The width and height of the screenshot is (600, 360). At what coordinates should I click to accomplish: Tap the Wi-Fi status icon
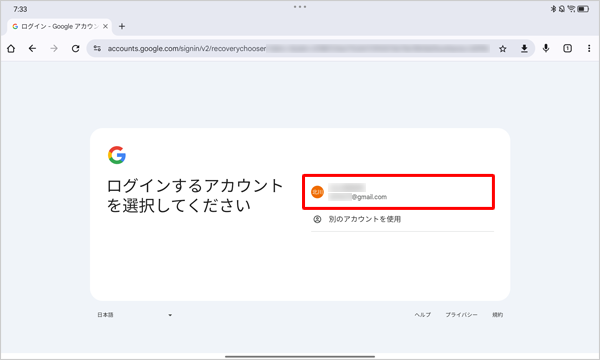point(571,9)
